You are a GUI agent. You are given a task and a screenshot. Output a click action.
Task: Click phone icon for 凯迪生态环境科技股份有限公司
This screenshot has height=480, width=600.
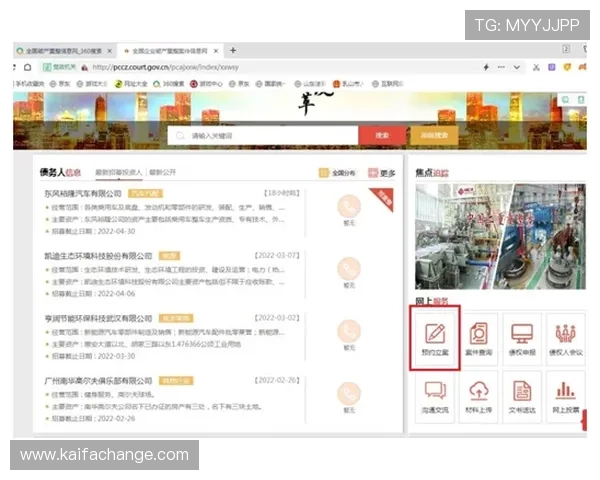click(x=349, y=269)
